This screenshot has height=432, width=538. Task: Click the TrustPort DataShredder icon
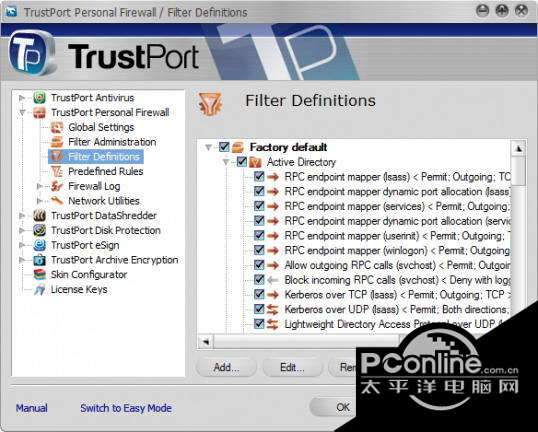click(x=39, y=216)
